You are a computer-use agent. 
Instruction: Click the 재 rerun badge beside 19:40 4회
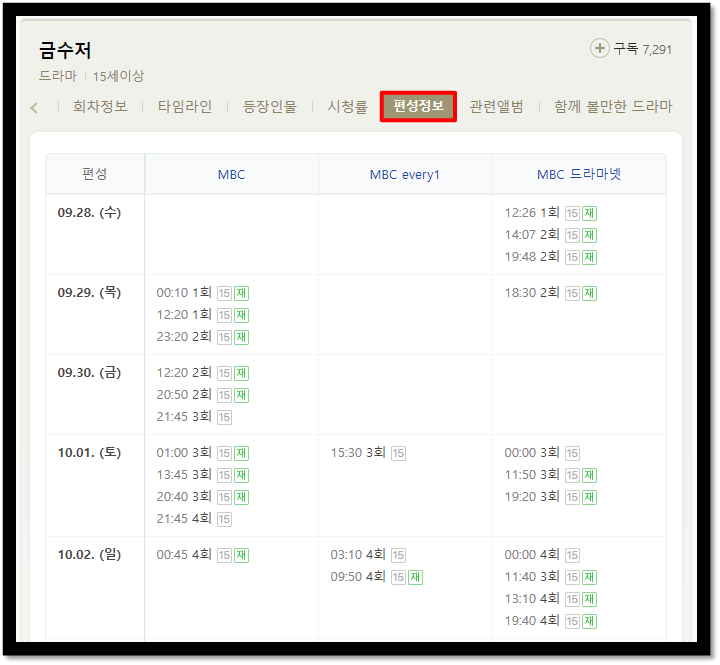590,621
